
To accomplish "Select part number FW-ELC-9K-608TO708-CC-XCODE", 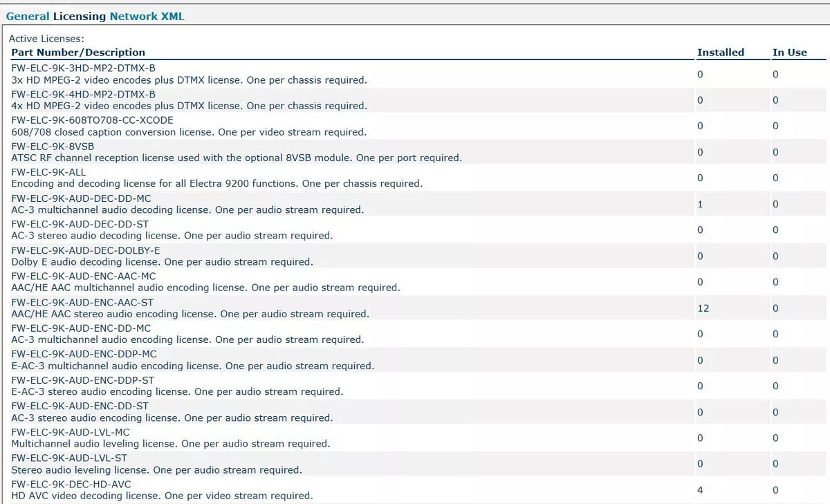I will (x=92, y=120).
